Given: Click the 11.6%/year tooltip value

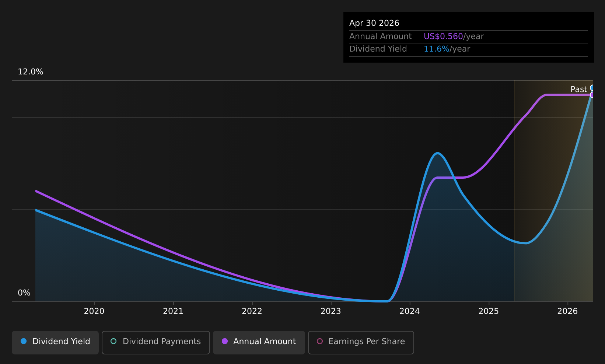Looking at the screenshot, I should (x=447, y=49).
